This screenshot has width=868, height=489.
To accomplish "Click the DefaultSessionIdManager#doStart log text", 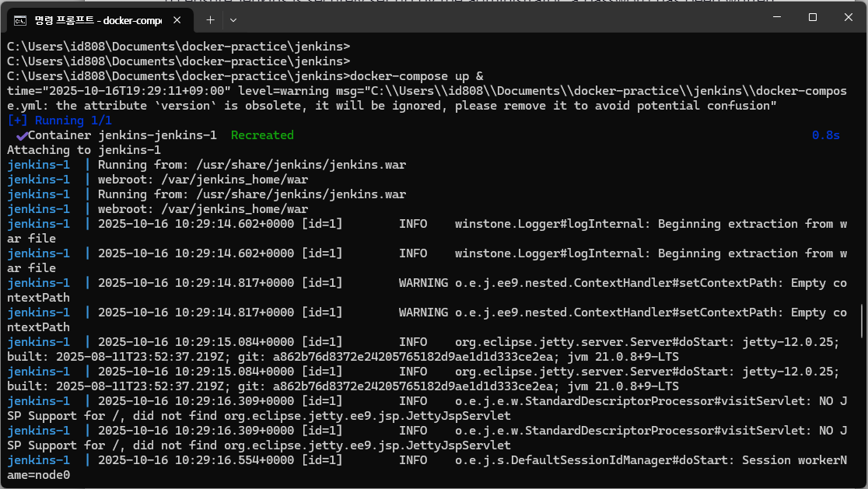I will (x=595, y=459).
